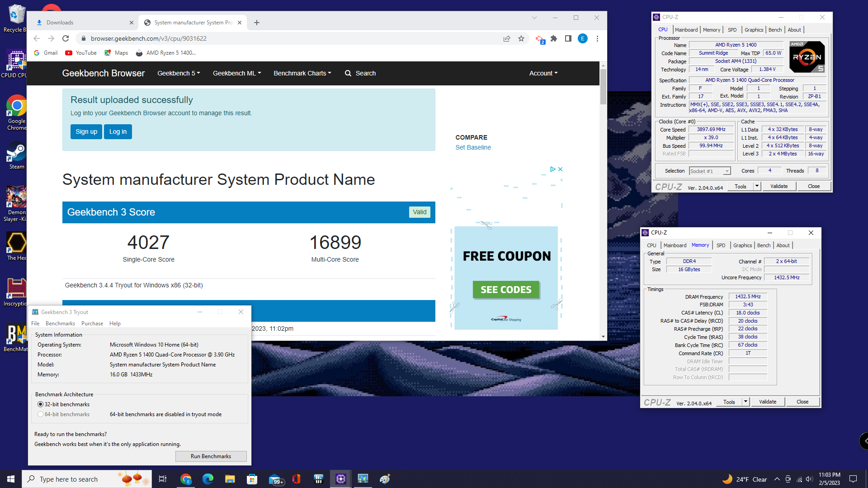Click Run Benchmarks button
The width and height of the screenshot is (868, 488).
click(211, 456)
